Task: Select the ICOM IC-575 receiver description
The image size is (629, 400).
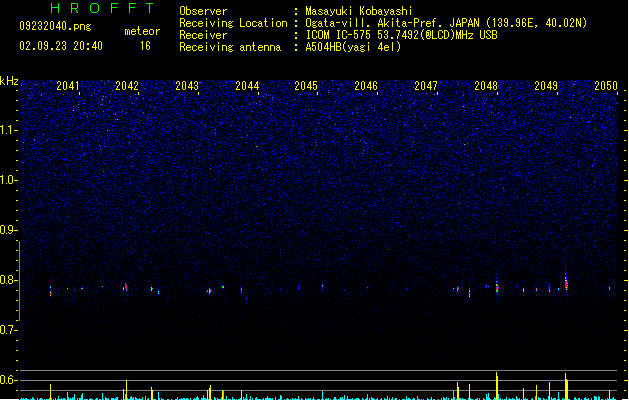Action: [x=401, y=35]
